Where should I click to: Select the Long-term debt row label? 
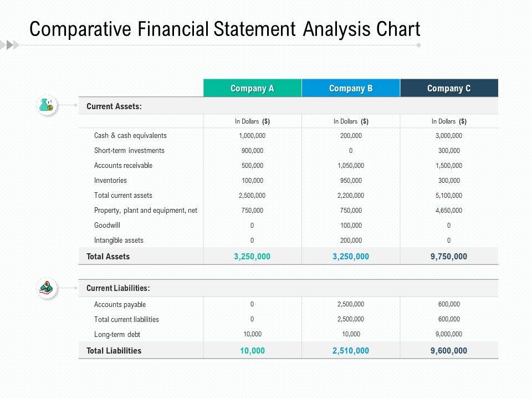point(117,335)
